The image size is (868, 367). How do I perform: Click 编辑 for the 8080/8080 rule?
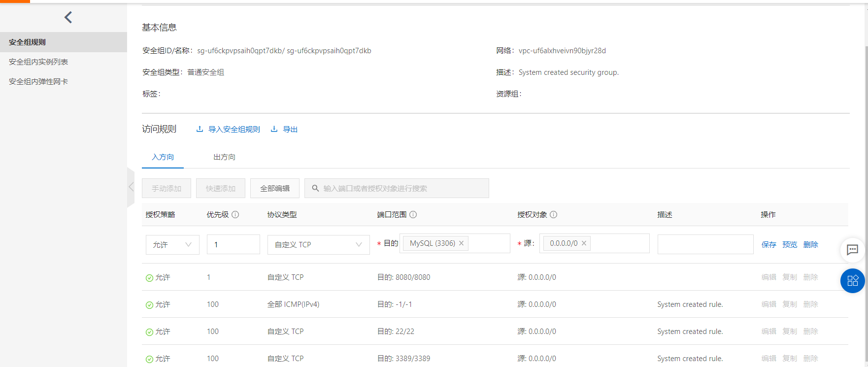(768, 277)
